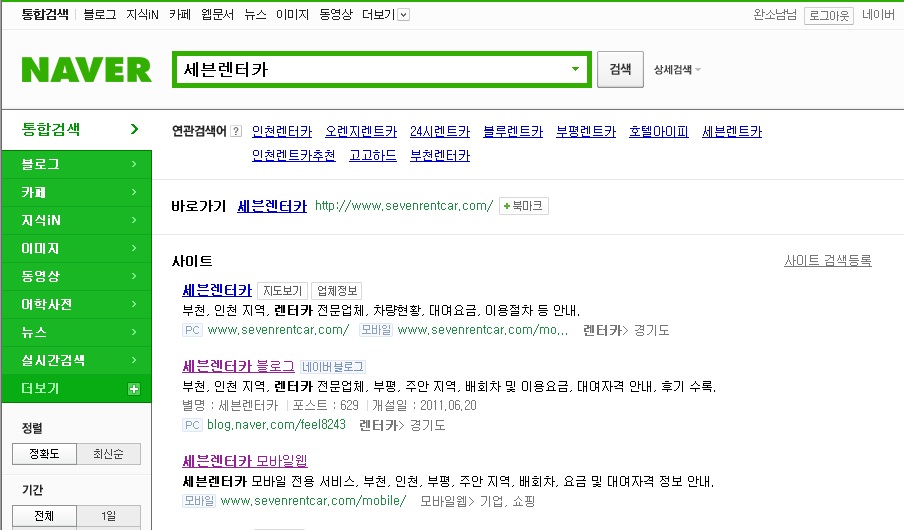This screenshot has width=904, height=530.
Task: Open the 세븐렌터카 site result title
Action: pyautogui.click(x=217, y=290)
